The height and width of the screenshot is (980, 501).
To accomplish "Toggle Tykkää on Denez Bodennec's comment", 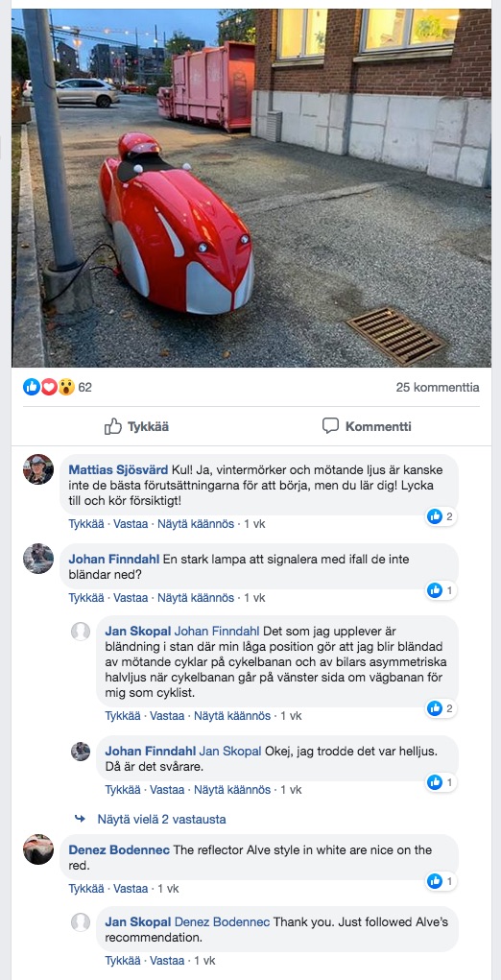I will click(x=85, y=888).
